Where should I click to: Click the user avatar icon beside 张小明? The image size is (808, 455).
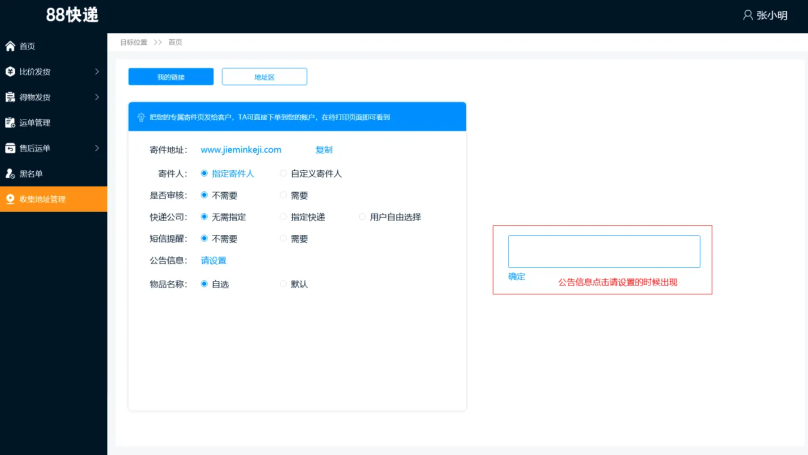click(x=747, y=15)
